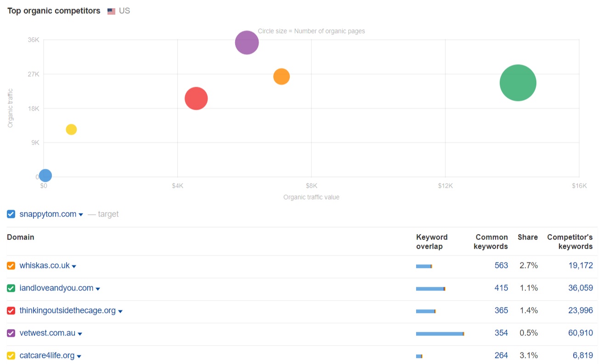Click the orange bubble in the chart
Viewport: 603px width, 364px height.
click(281, 77)
